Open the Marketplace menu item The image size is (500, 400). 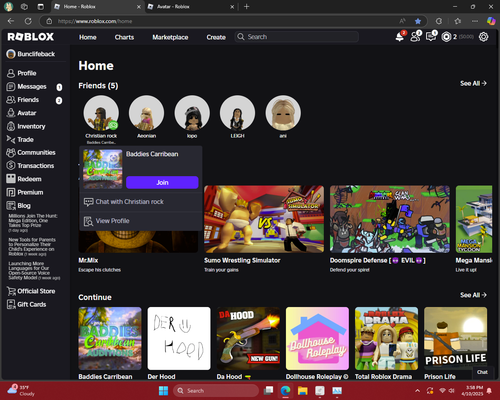pyautogui.click(x=170, y=37)
